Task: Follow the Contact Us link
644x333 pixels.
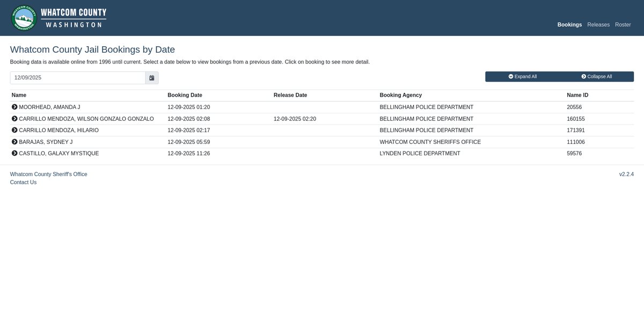Action: 24,183
